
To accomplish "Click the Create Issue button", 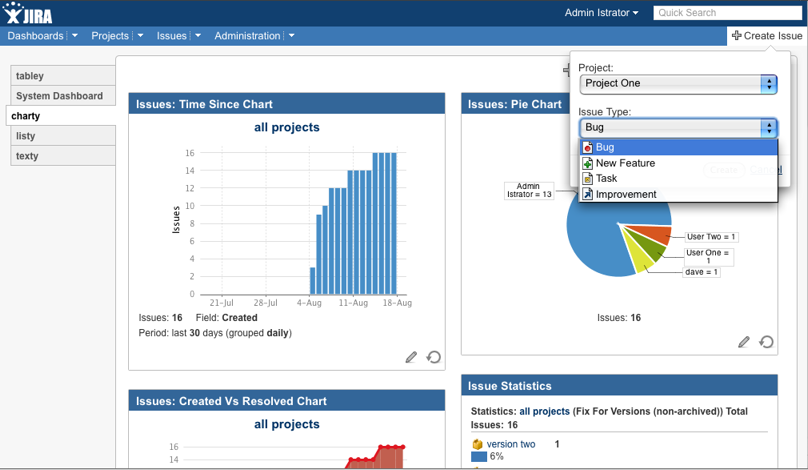I will (x=767, y=36).
